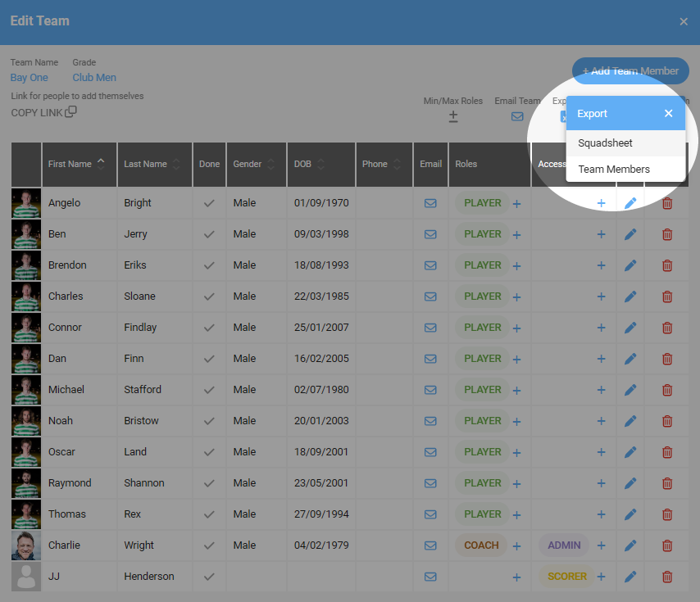Add access for Charlie Wright next to ADMIN
Image resolution: width=700 pixels, height=602 pixels.
602,545
